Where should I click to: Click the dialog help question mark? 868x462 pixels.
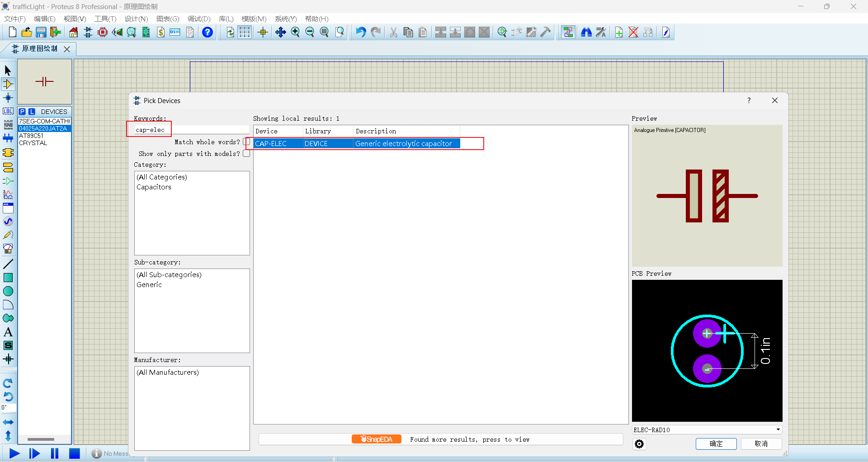(749, 100)
